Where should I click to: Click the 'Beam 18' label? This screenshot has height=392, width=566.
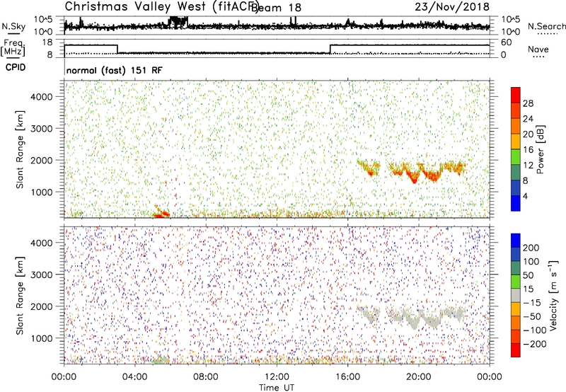coord(276,8)
